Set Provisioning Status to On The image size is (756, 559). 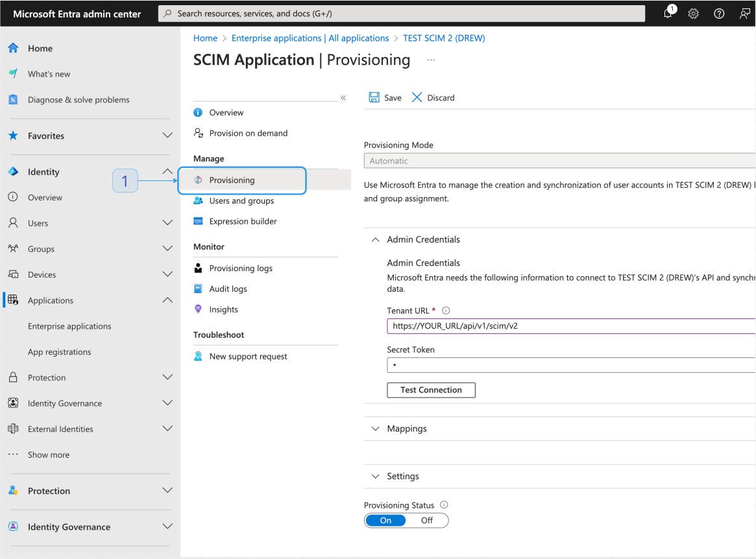[385, 520]
